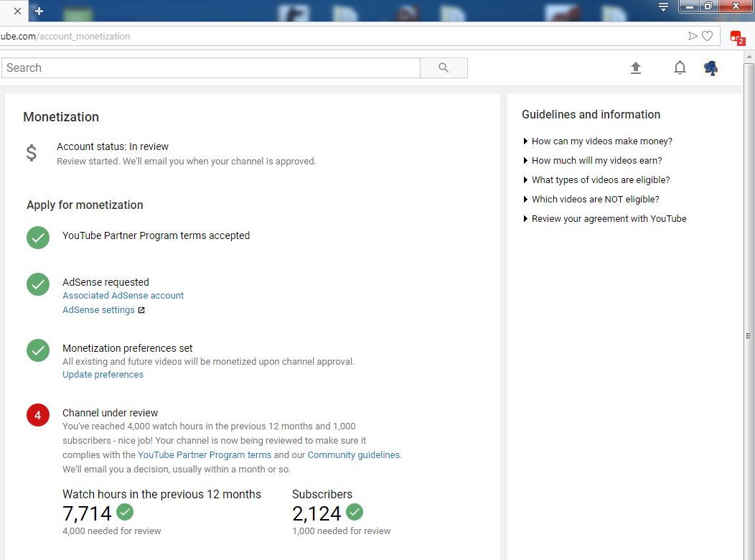Screen dimensions: 755x560
Task: Click '4,000 needed for review' text
Action: (112, 531)
